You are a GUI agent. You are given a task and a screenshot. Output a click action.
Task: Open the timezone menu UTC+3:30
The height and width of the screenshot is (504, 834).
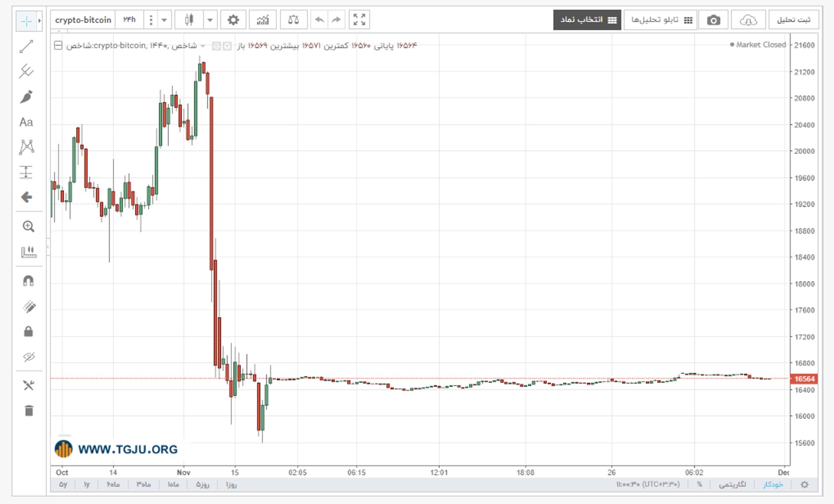coord(647,484)
